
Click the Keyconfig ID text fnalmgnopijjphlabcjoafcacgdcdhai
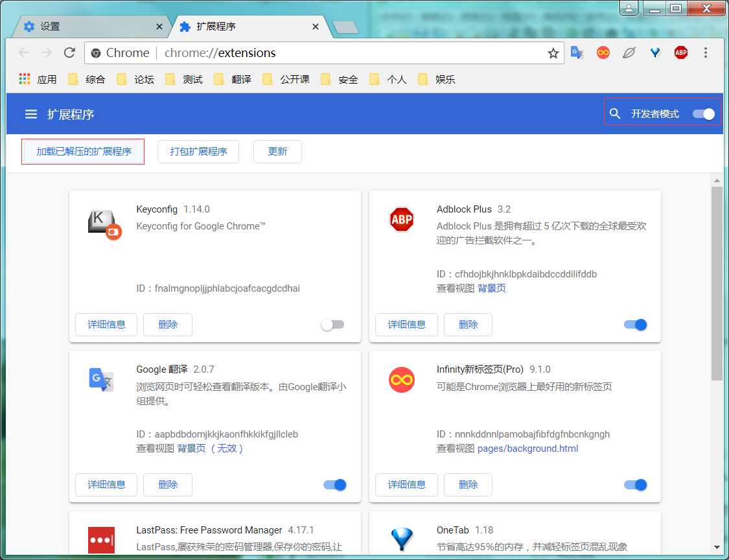227,288
